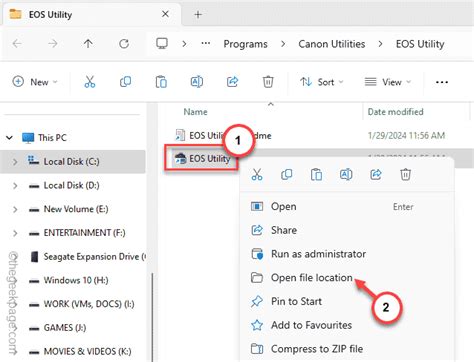Go forward with the right arrow button
Image resolution: width=474 pixels, height=362 pixels.
(x=52, y=44)
